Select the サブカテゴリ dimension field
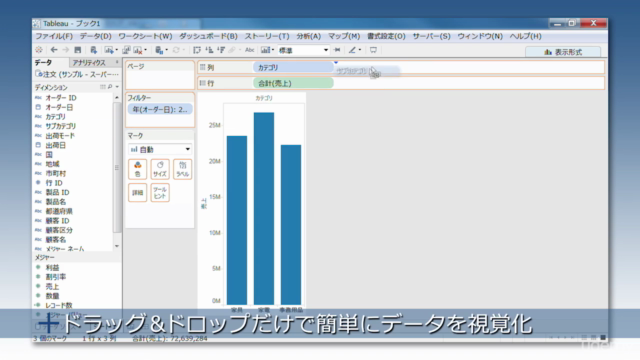Image resolution: width=640 pixels, height=360 pixels. [60, 126]
